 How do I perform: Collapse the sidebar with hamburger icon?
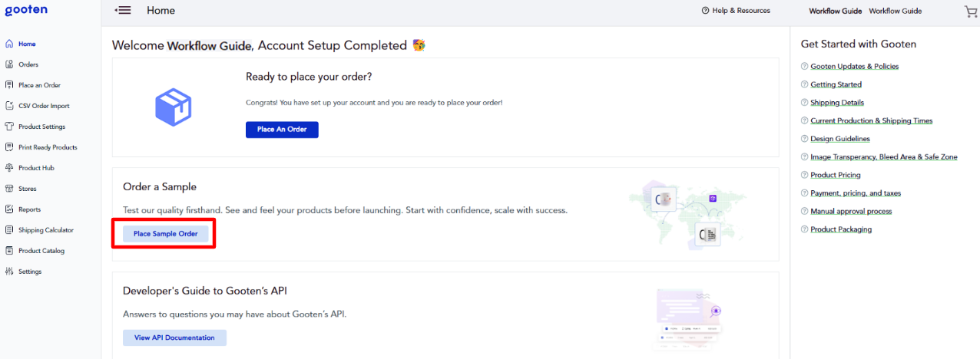point(123,10)
